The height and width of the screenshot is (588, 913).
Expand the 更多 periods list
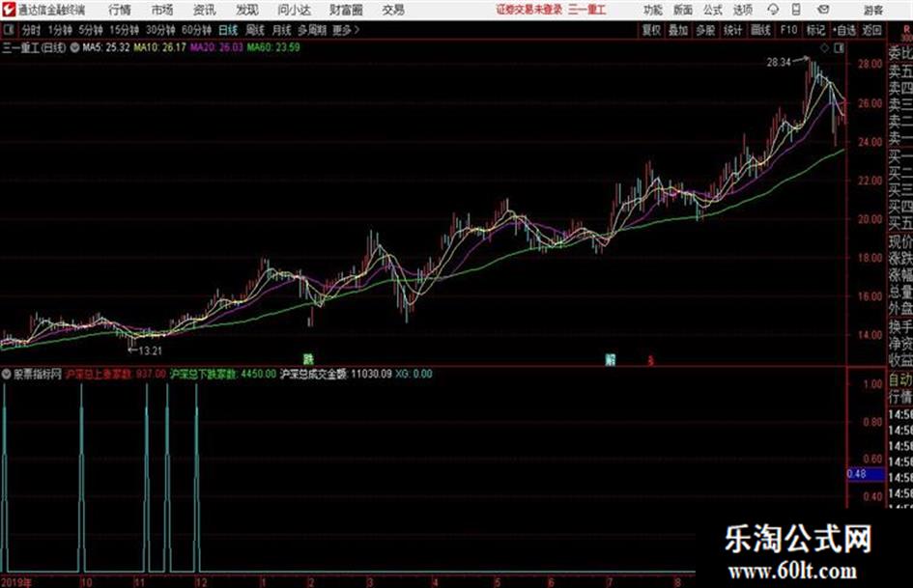coord(346,30)
